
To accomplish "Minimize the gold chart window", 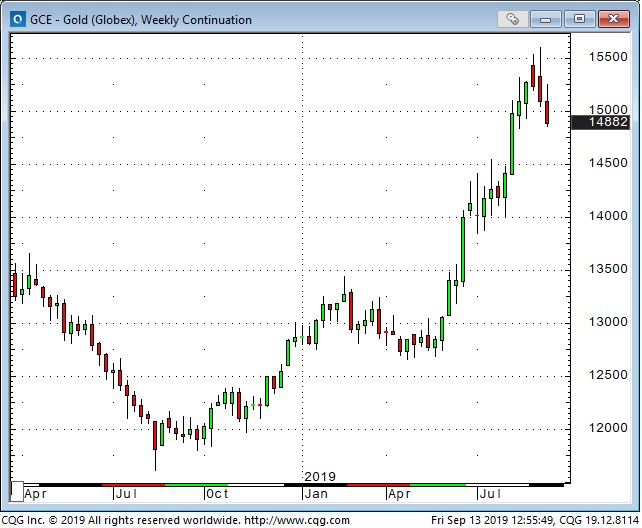I will coord(545,19).
